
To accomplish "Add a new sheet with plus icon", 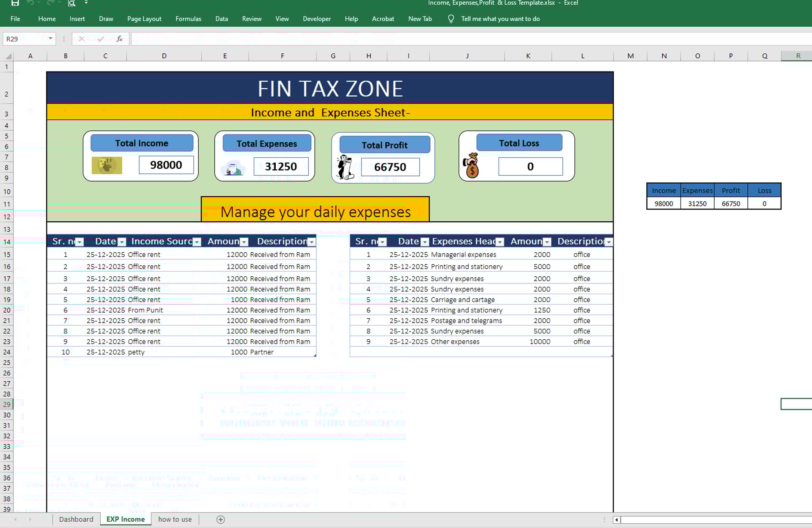I will pyautogui.click(x=220, y=520).
